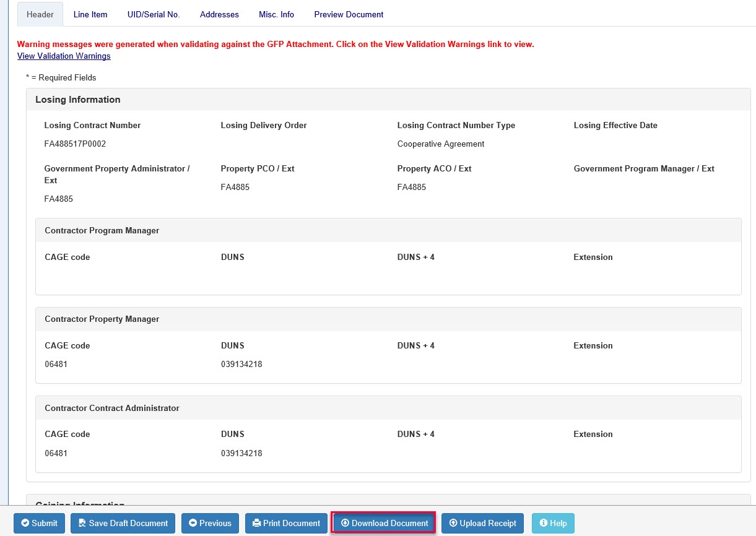Click the checkmark icon on the Submit button
Image resolution: width=756 pixels, height=536 pixels.
click(x=25, y=524)
